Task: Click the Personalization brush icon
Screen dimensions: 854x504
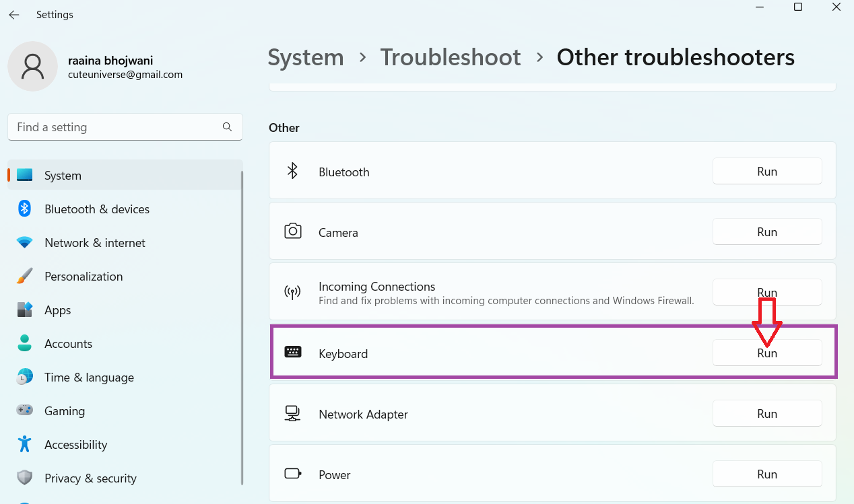Action: coord(24,276)
